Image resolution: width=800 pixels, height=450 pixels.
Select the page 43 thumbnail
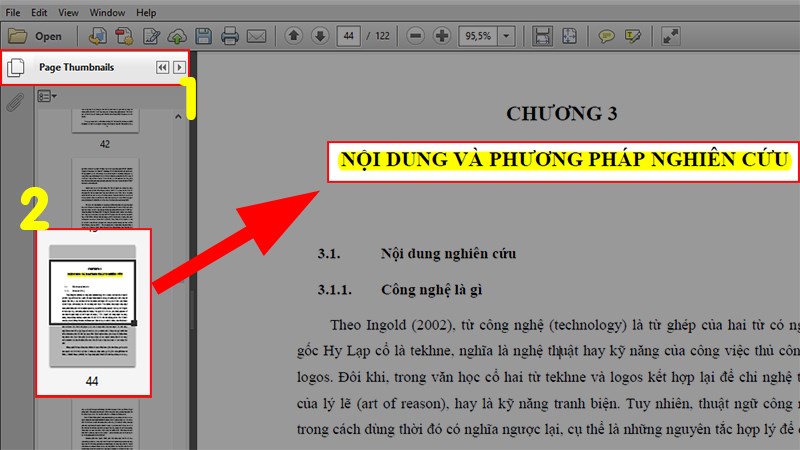105,194
